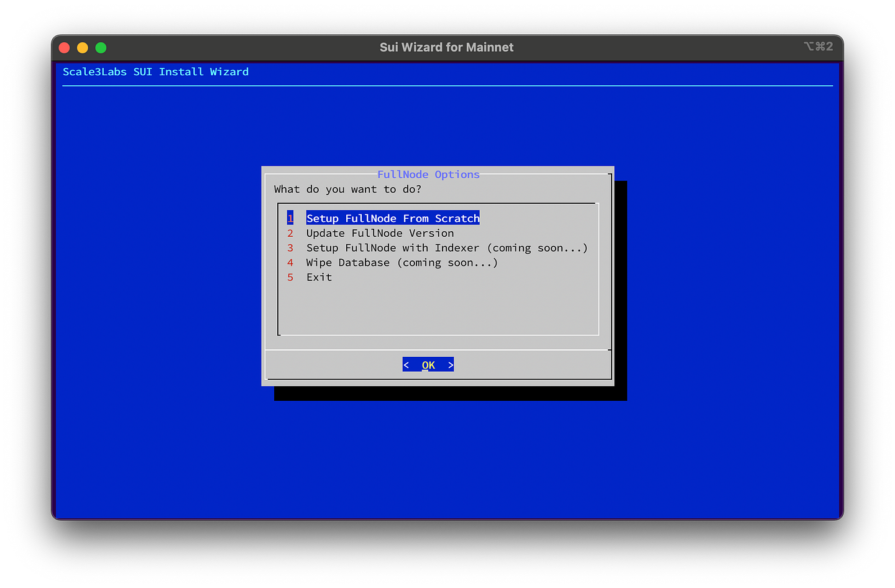Click the yellow minimize traffic light

click(82, 47)
